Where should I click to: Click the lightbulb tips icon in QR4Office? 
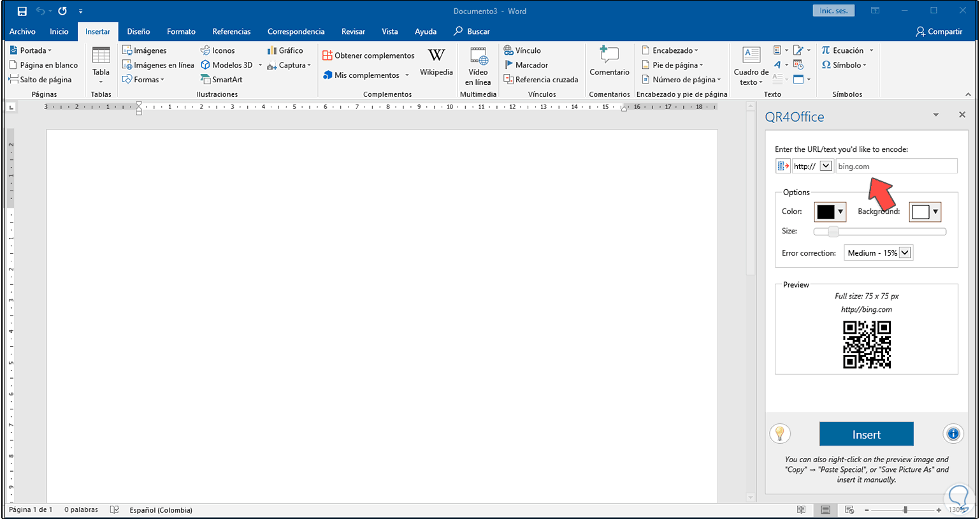coord(780,434)
